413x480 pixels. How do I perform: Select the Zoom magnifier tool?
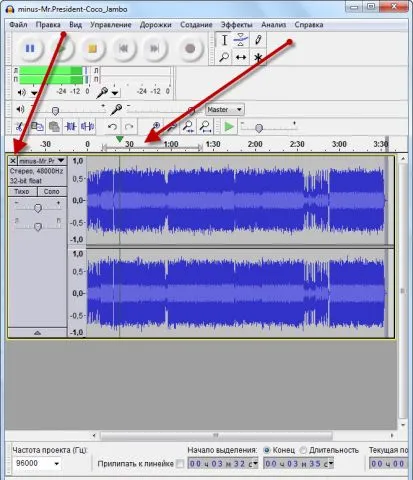[224, 57]
